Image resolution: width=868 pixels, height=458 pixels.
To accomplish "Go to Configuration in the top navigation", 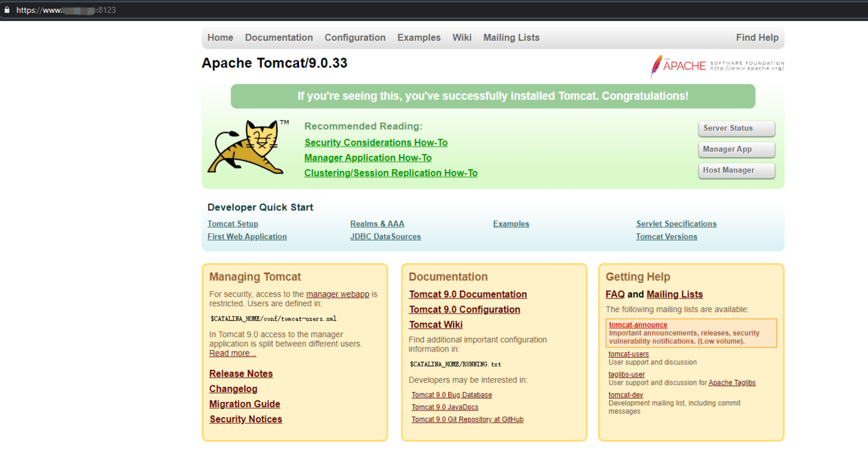I will click(x=355, y=38).
